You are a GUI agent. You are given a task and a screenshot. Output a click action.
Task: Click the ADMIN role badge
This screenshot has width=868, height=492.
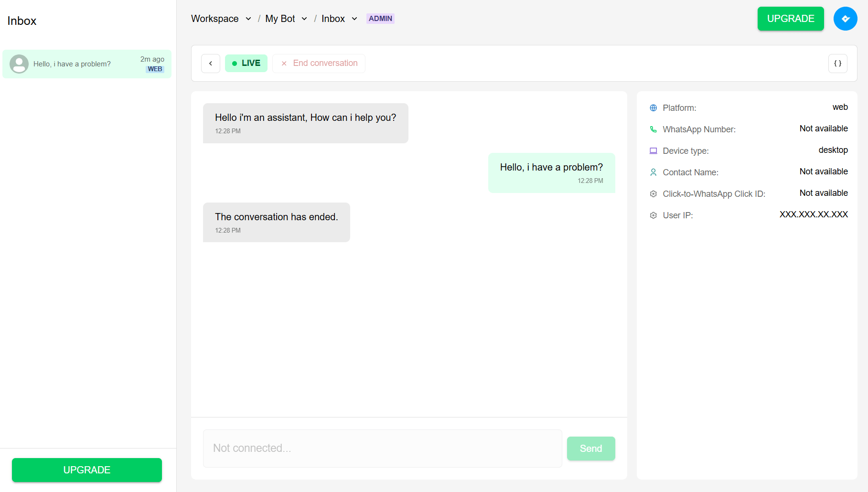380,19
